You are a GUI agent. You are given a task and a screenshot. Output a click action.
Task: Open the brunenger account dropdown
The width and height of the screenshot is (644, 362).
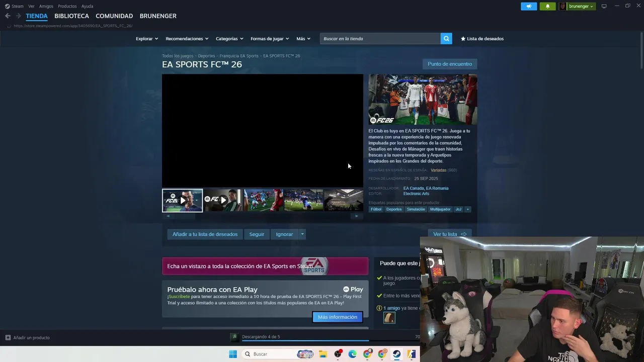(581, 7)
